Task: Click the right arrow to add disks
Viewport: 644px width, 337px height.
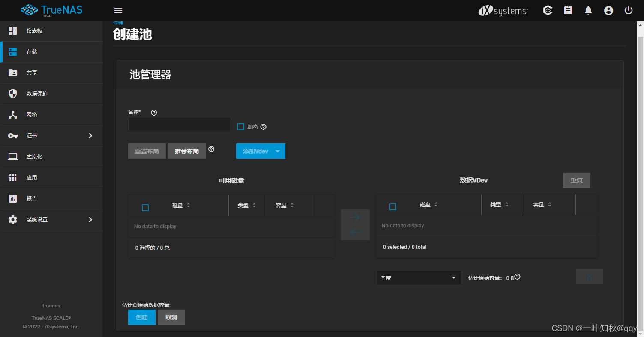Action: [355, 218]
